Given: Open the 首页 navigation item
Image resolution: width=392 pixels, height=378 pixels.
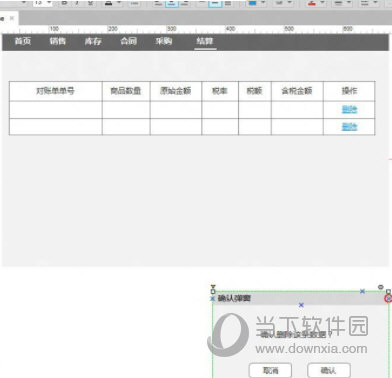Looking at the screenshot, I should point(23,41).
